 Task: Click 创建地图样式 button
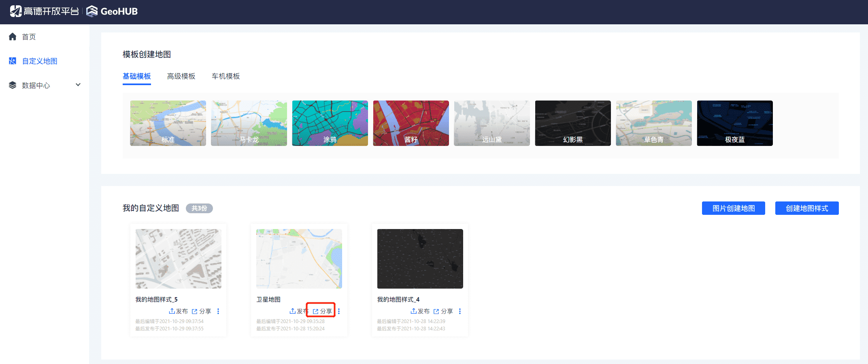807,208
